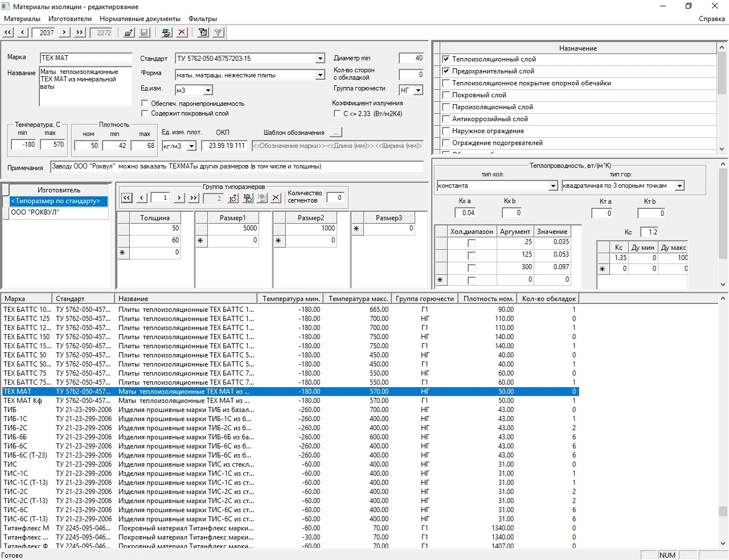Click the Марка input field
Viewport: 729px width, 560px height.
(x=86, y=58)
